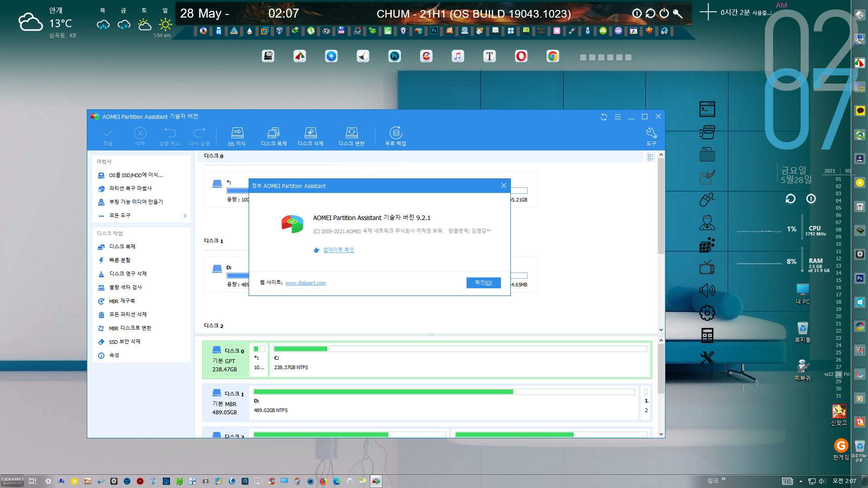Image resolution: width=868 pixels, height=488 pixels.
Task: Launch Photoshop icon in top dock
Action: point(395,56)
